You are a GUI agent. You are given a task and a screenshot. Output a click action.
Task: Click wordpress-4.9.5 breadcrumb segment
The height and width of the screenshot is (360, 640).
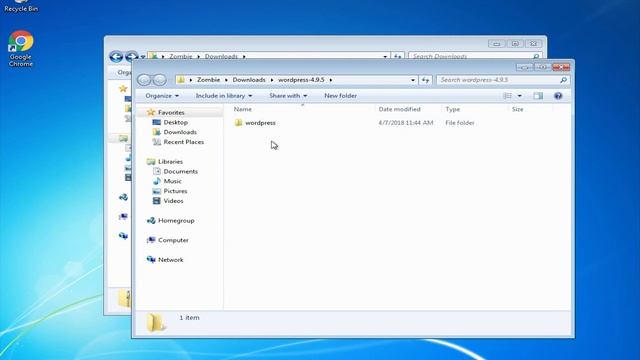click(x=301, y=80)
